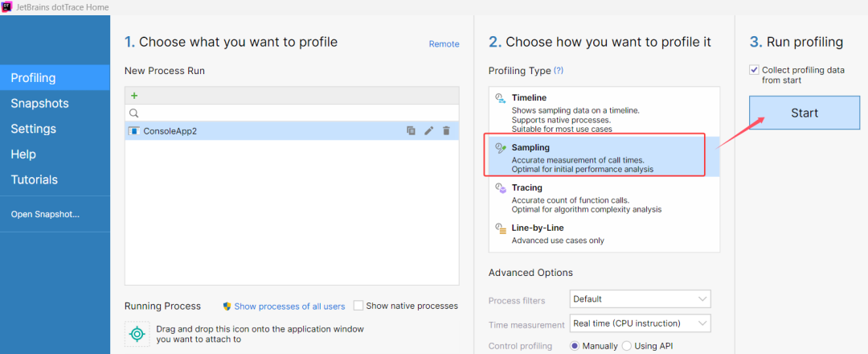This screenshot has width=868, height=354.
Task: Click the Tracing profiling type icon
Action: pyautogui.click(x=500, y=188)
